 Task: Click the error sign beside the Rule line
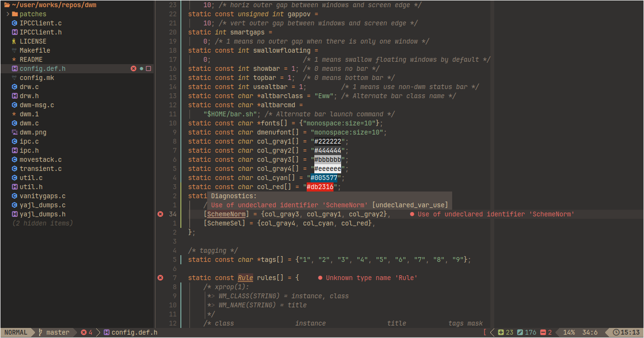[160, 278]
